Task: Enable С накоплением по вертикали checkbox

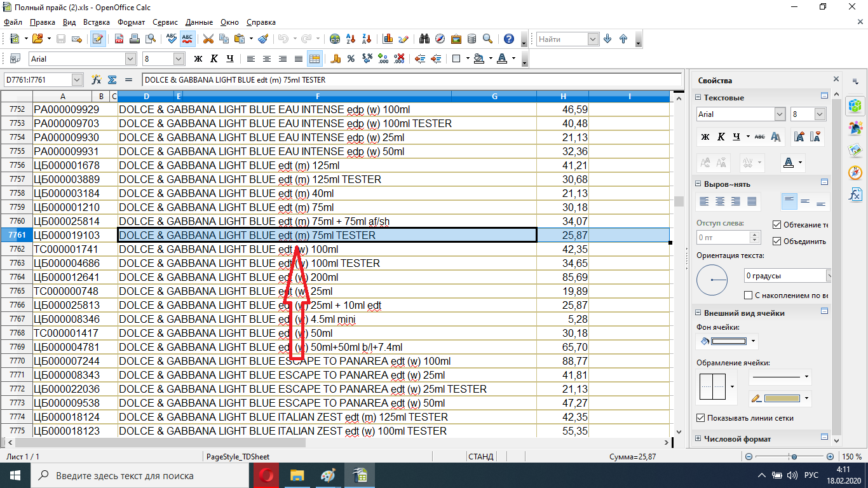Action: (x=748, y=295)
